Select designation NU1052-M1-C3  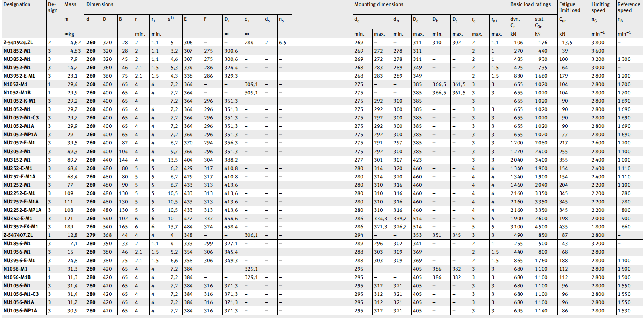click(x=21, y=118)
